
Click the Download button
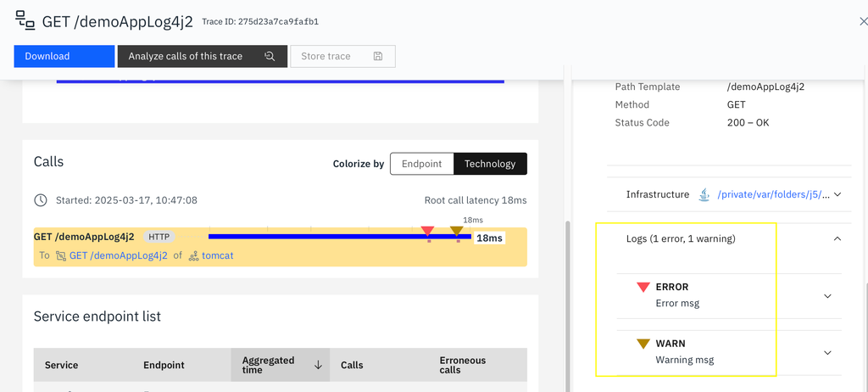click(64, 56)
